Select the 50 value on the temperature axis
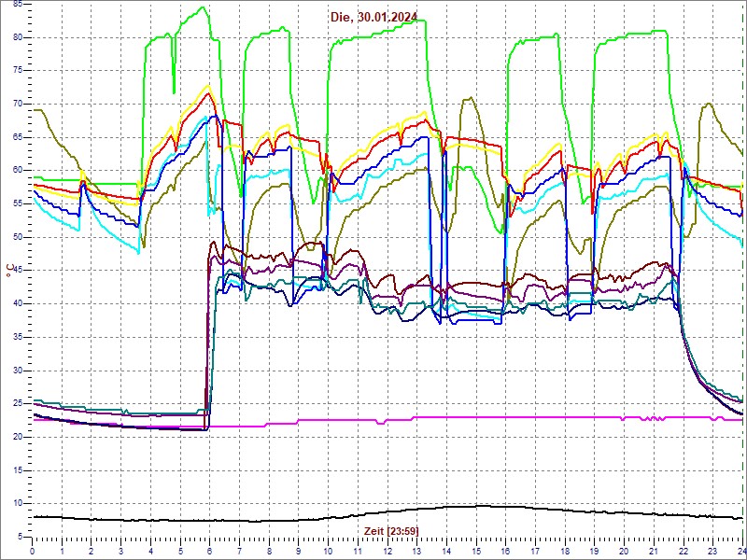Image resolution: width=747 pixels, height=560 pixels. coord(18,237)
